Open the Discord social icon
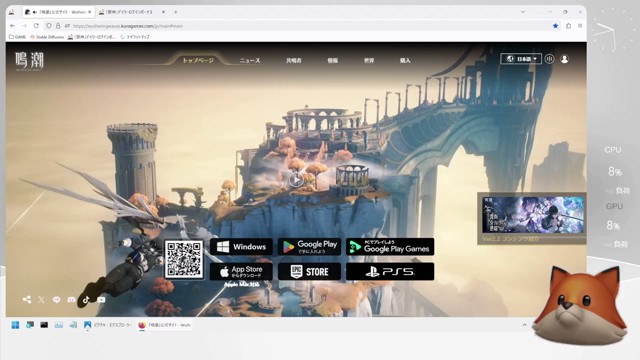Viewport: 640px width, 360px height. 71,300
